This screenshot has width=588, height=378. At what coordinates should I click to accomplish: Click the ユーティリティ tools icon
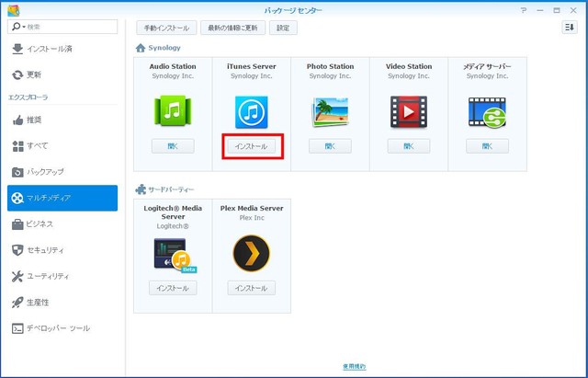tap(17, 276)
